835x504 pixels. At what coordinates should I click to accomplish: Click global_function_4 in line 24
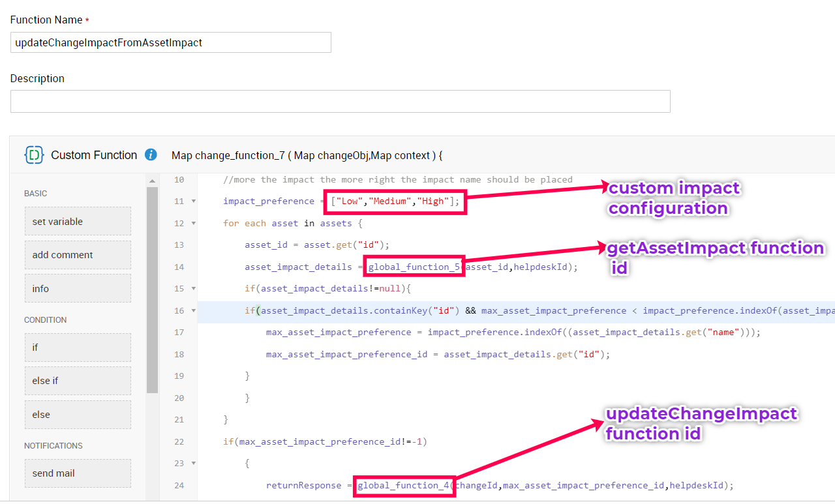point(403,485)
